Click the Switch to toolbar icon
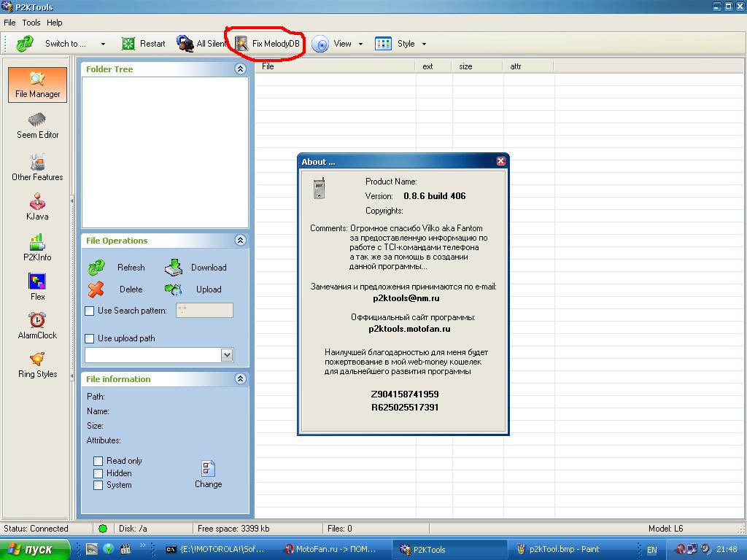 click(x=25, y=44)
